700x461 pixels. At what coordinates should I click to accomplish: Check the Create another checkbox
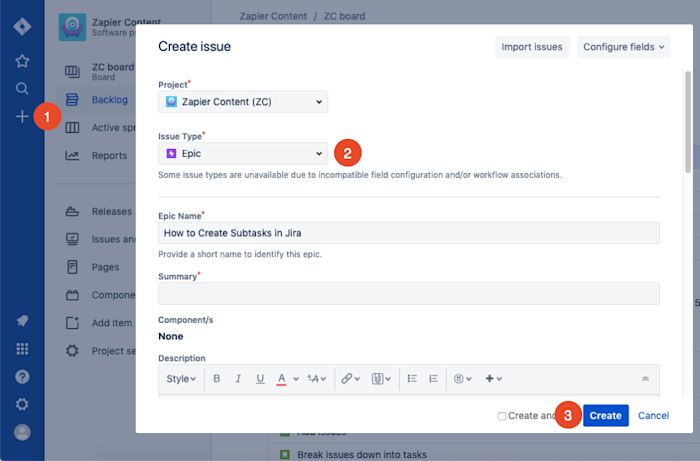pyautogui.click(x=502, y=416)
